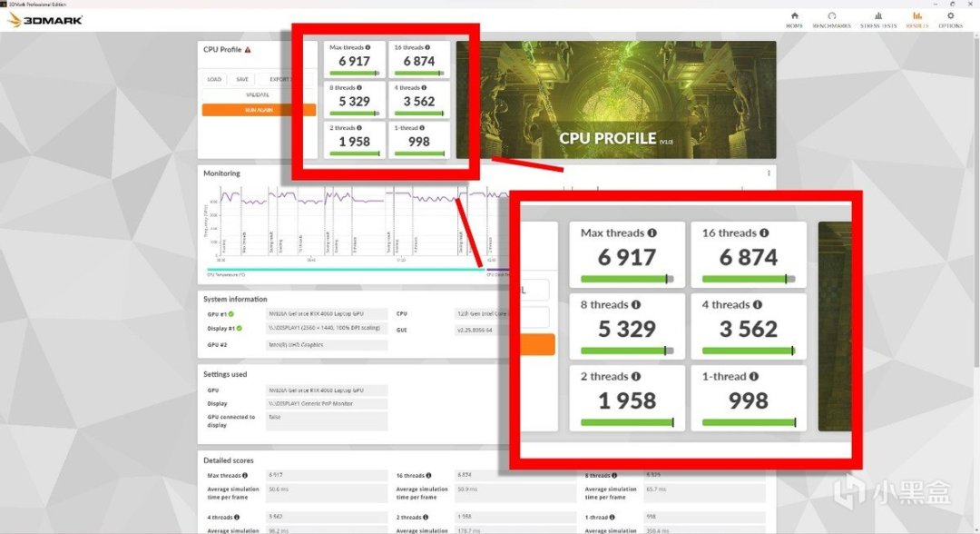Select the Results section

916,20
